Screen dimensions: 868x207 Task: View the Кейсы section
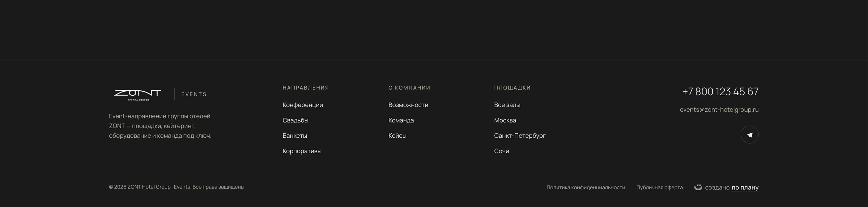tap(397, 136)
